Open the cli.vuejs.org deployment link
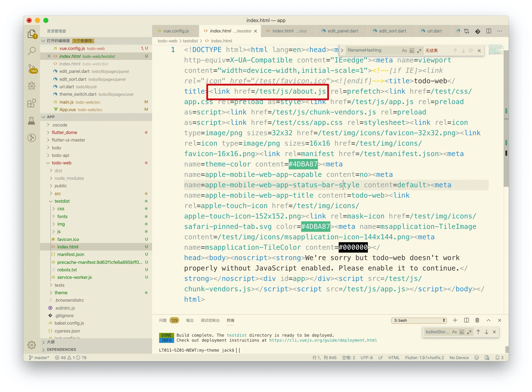The image size is (532, 392). [323, 340]
